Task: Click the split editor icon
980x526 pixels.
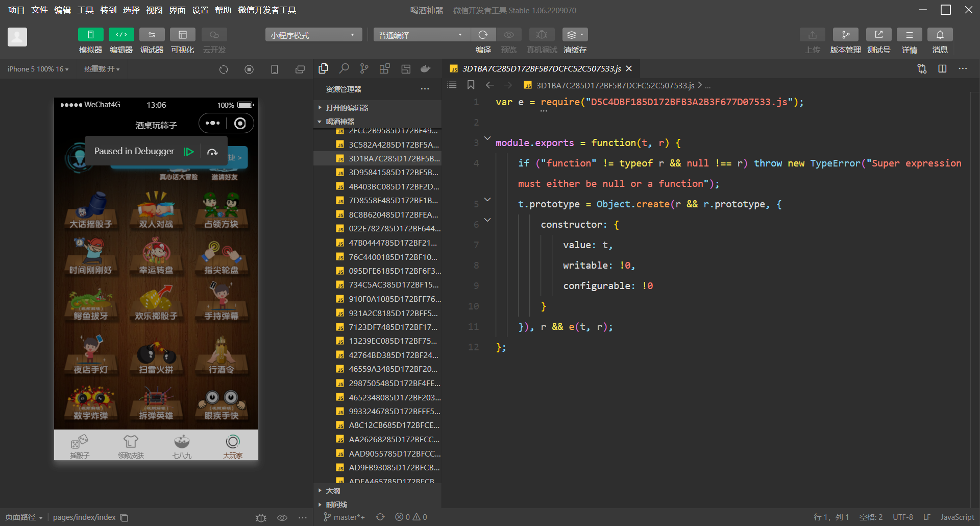Action: (942, 68)
